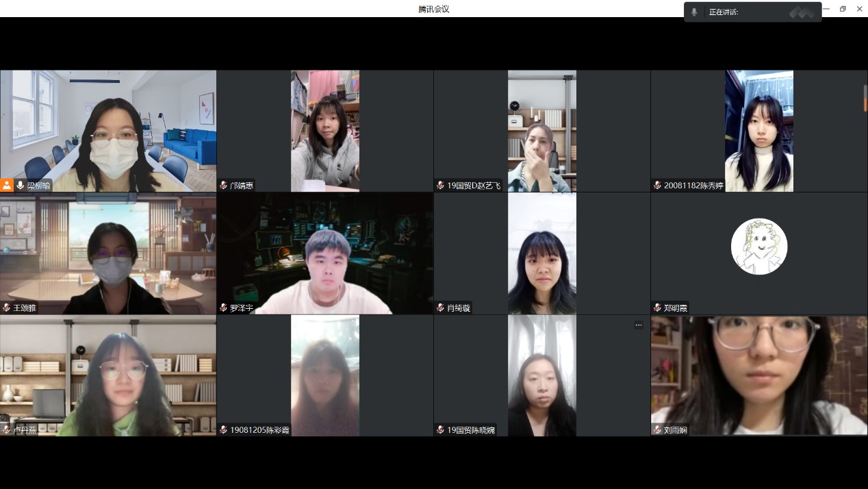The image size is (868, 489).
Task: Click the 正在讲话 speaking status bar
Action: 753,11
